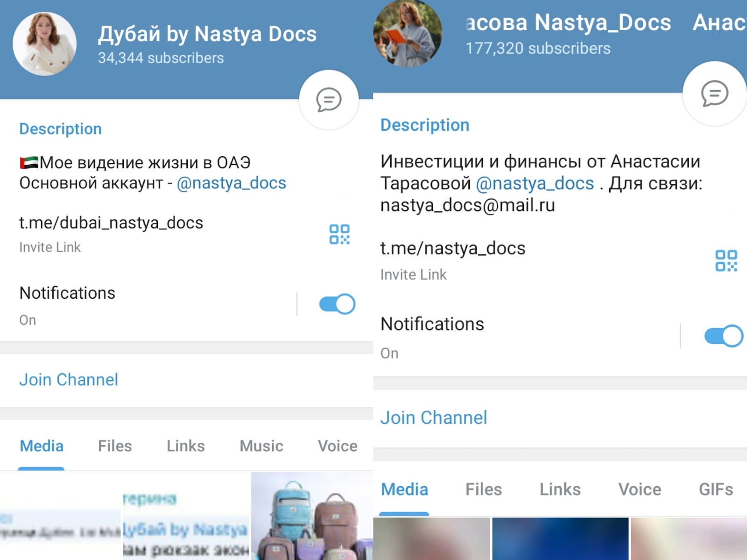Open discussion chat icon in Nastya_Docs channel
The height and width of the screenshot is (560, 747).
[714, 93]
